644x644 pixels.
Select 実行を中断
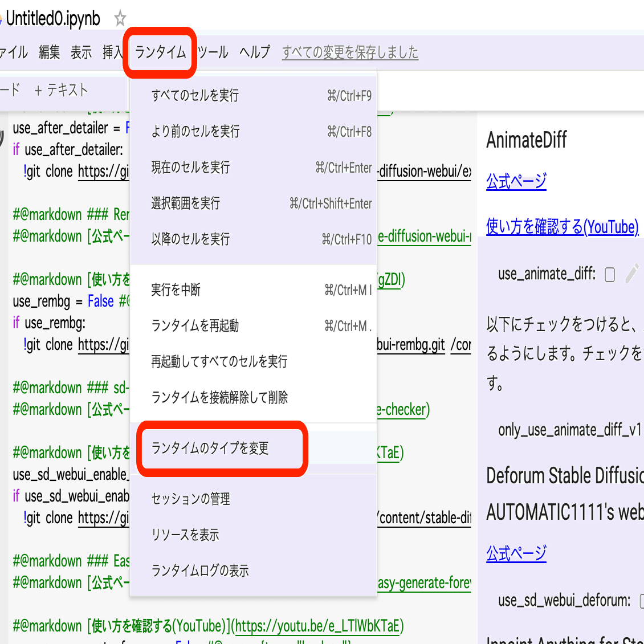click(254, 290)
